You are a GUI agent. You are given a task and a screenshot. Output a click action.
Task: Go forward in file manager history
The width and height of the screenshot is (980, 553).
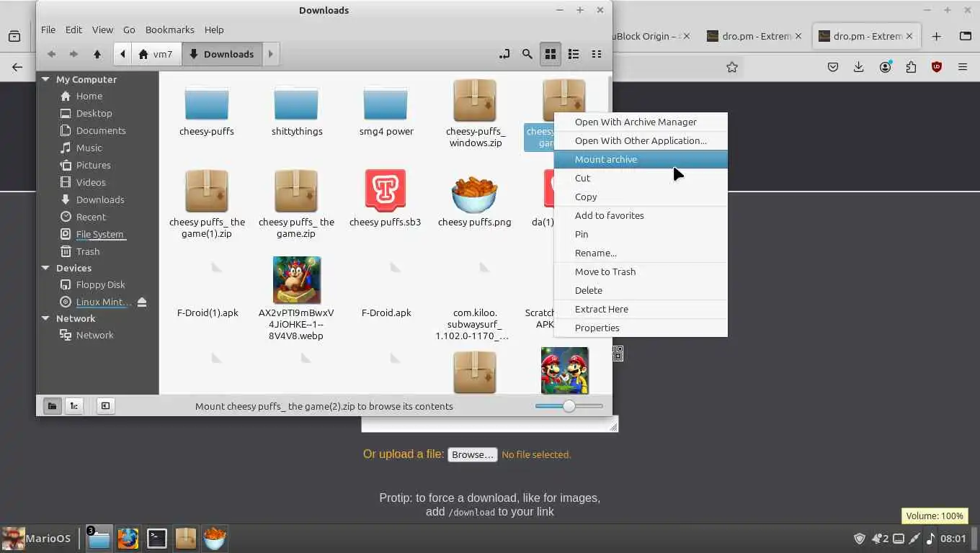click(x=73, y=54)
